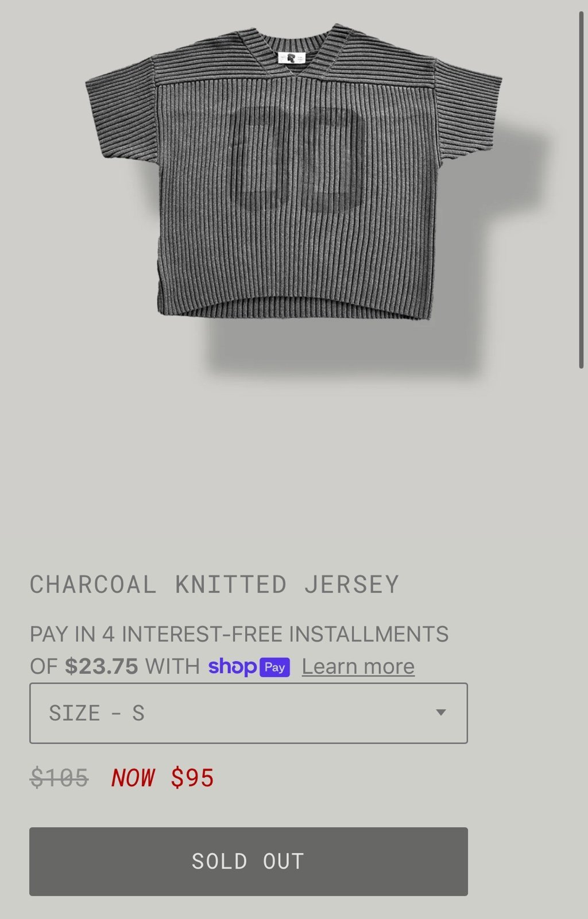This screenshot has height=919, width=588.
Task: Click the shop wordmark in the logo
Action: coord(232,667)
